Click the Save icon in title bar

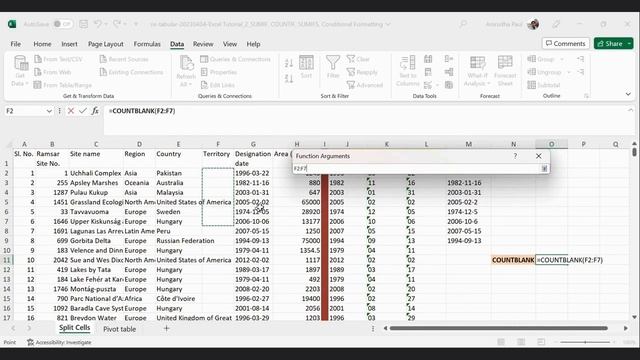pos(83,24)
